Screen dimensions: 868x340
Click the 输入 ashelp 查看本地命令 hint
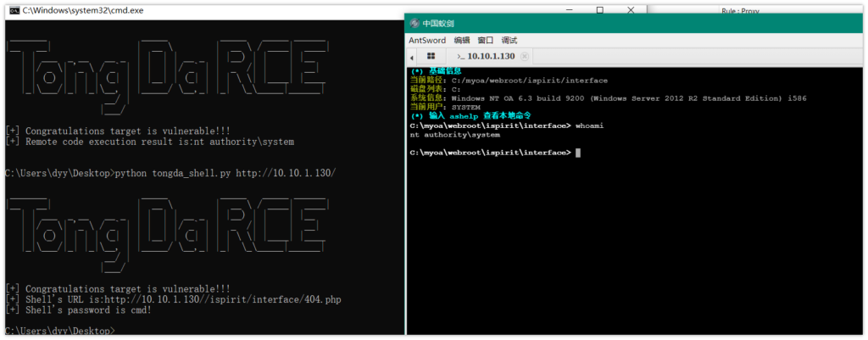[x=470, y=116]
